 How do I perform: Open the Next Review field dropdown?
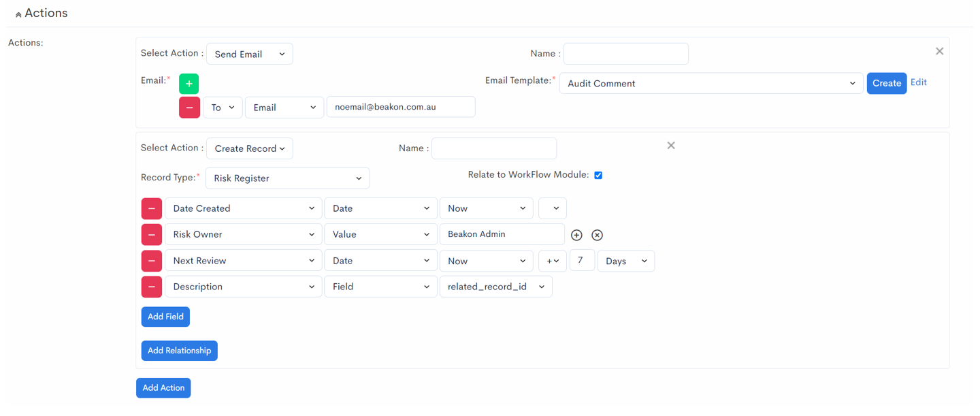tap(243, 261)
